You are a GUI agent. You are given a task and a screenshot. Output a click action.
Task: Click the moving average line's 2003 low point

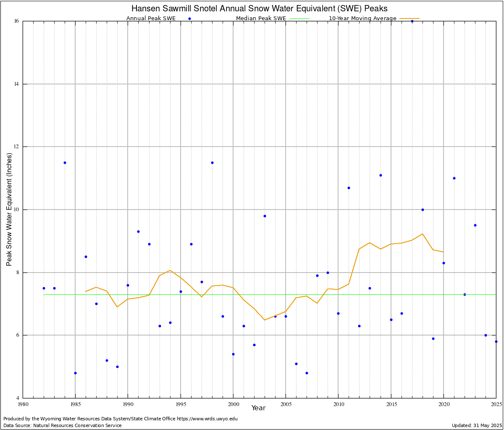(x=265, y=320)
